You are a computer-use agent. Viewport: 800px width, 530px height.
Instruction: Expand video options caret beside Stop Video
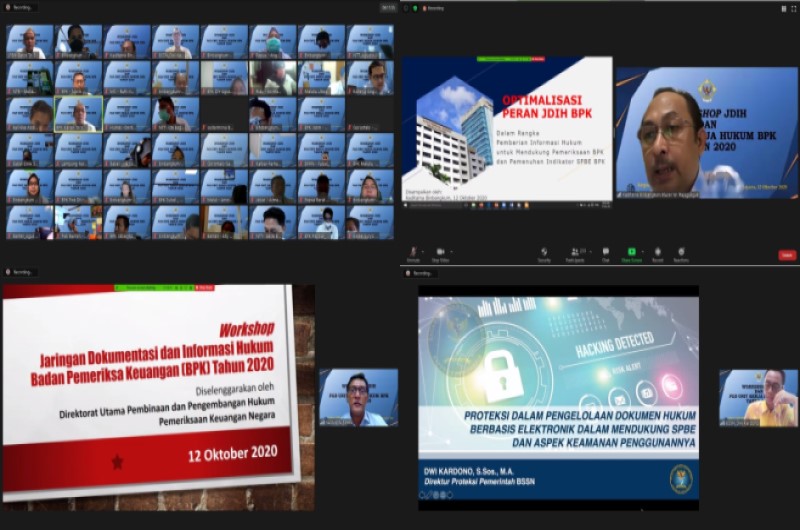(452, 251)
